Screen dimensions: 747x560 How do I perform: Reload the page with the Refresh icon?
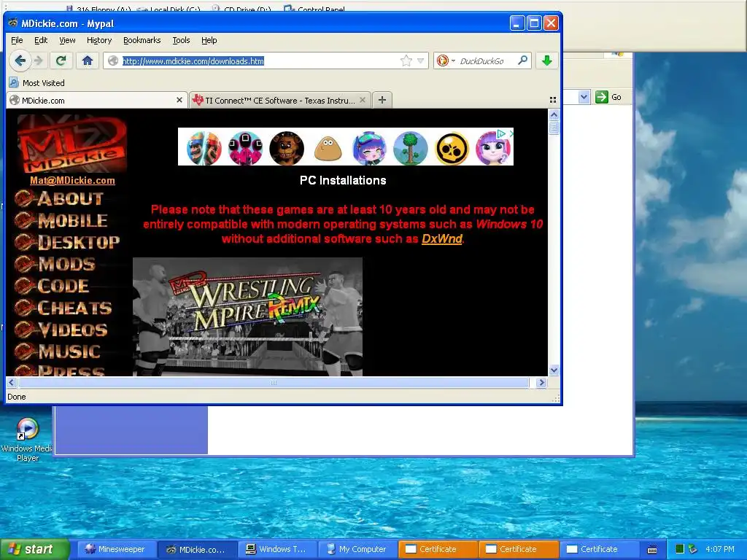[x=61, y=61]
